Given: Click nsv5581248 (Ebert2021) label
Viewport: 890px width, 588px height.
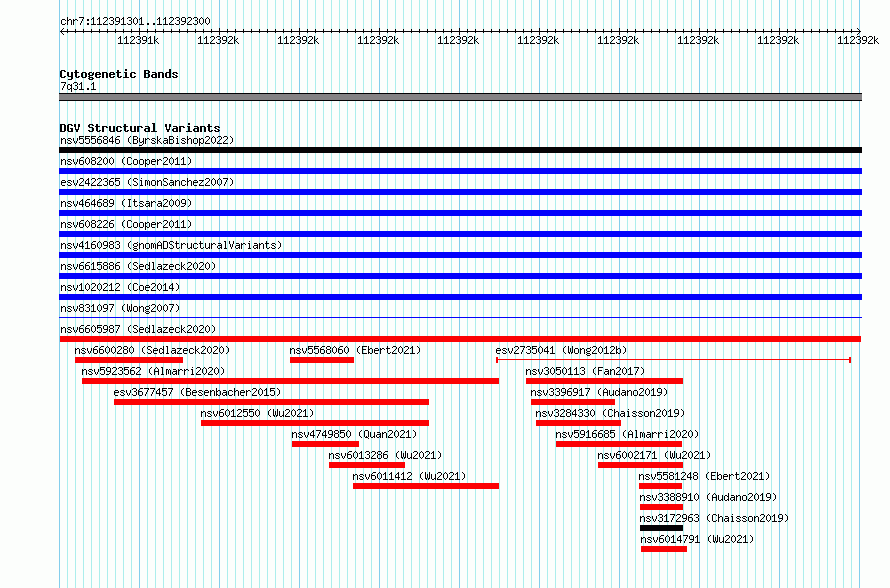Looking at the screenshot, I should [704, 476].
